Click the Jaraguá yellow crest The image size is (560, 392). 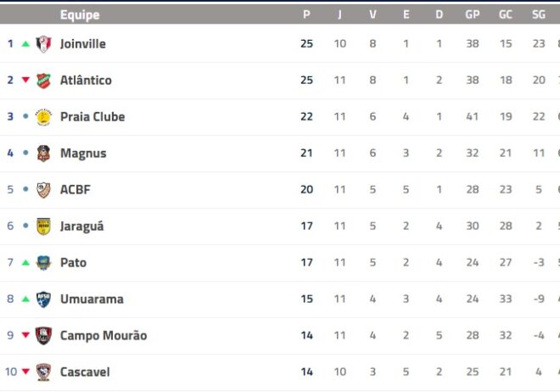point(43,227)
